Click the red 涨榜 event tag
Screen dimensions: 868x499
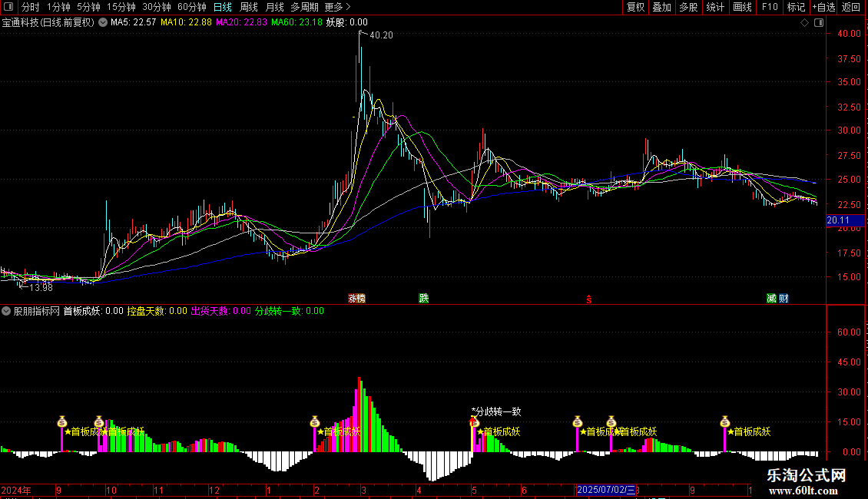tap(356, 298)
